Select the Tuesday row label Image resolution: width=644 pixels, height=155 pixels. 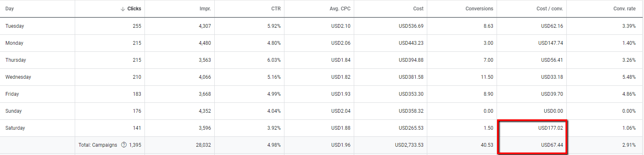[x=15, y=26]
